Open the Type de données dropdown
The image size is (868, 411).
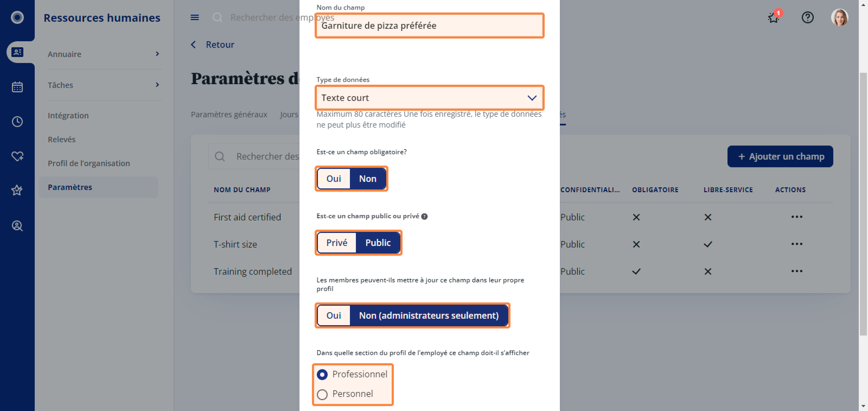pyautogui.click(x=429, y=98)
